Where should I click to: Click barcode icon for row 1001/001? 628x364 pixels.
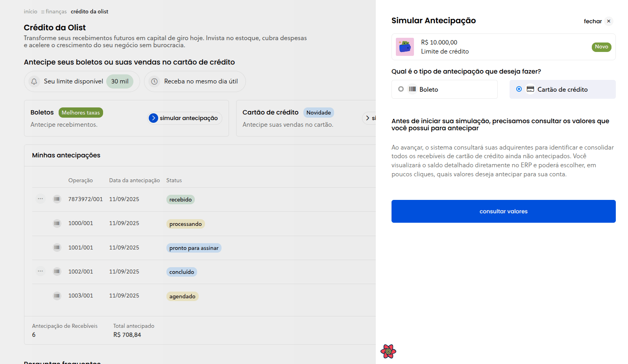[x=57, y=248]
